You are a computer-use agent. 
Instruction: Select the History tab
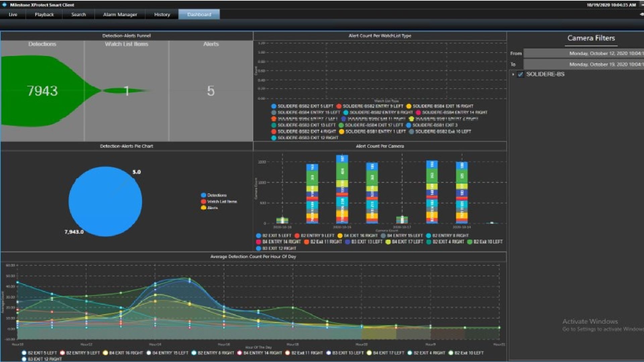point(162,14)
